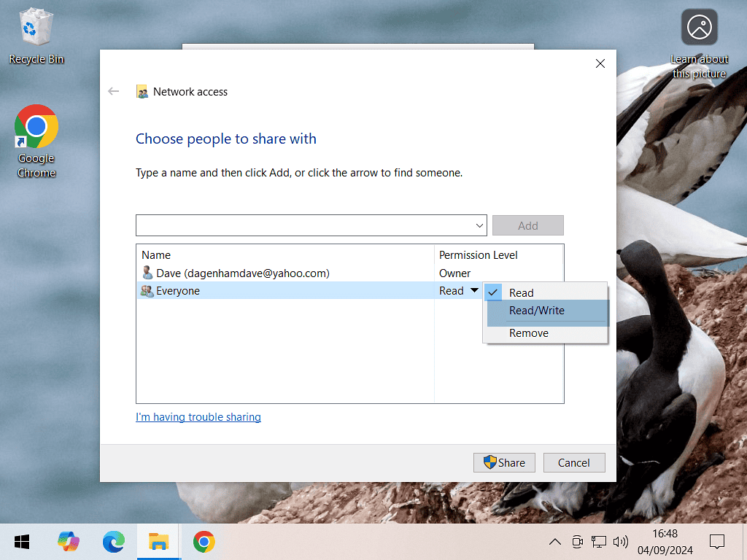Select the checked Read permission option

point(521,292)
